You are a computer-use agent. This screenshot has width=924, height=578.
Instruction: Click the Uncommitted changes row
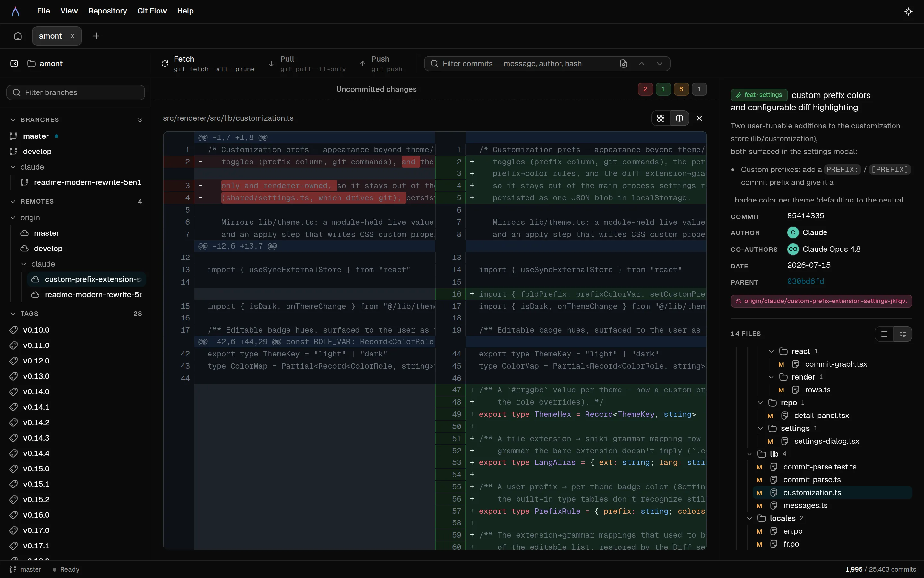(x=434, y=89)
